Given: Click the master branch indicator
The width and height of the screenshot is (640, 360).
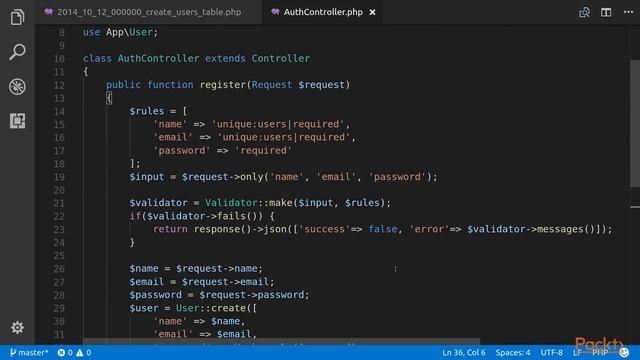Looking at the screenshot, I should 29,353.
